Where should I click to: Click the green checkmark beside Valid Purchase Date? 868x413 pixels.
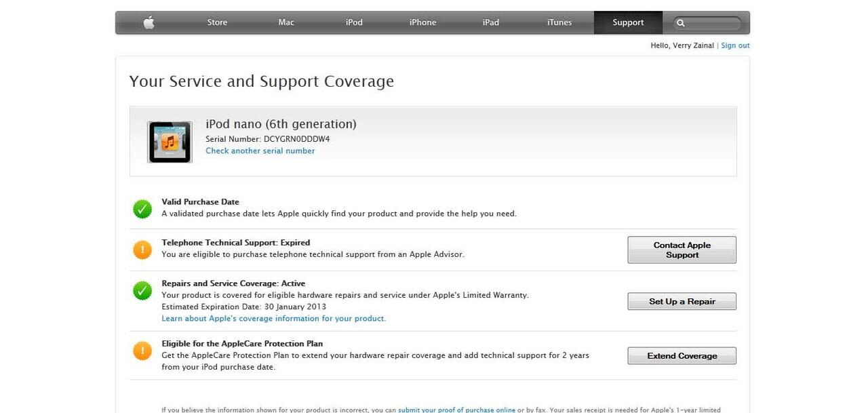pyautogui.click(x=142, y=209)
